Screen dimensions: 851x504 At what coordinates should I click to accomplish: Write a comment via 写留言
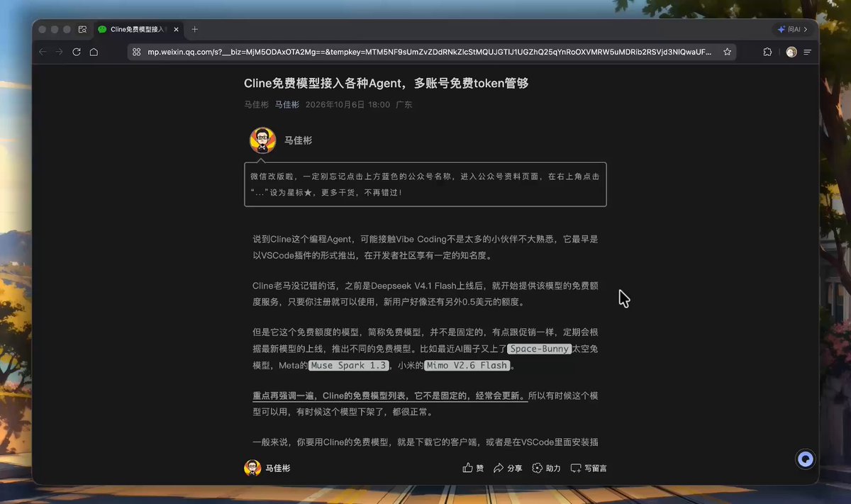[x=589, y=468]
